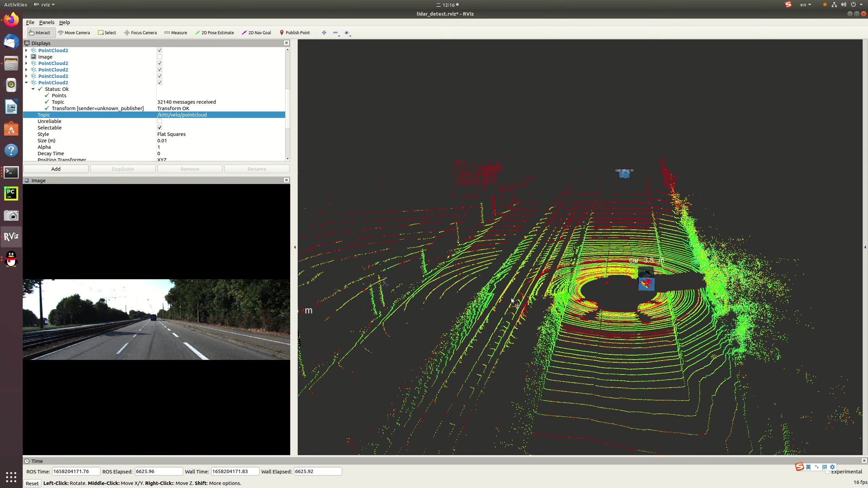The width and height of the screenshot is (868, 488).
Task: Activate the Focus Camera tool
Action: click(x=140, y=33)
